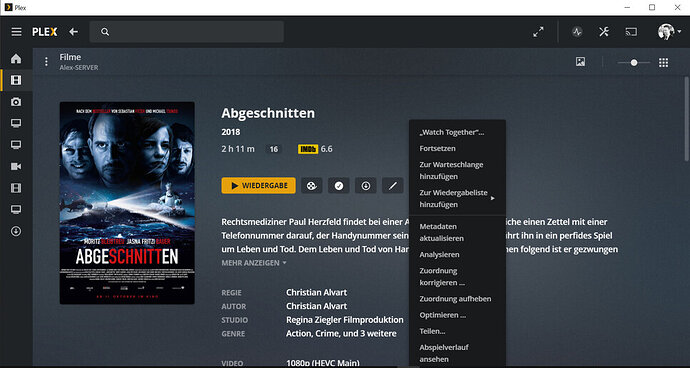Select Optimieren ... menu entry

(457, 315)
